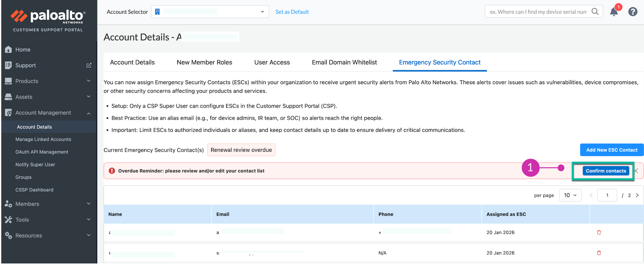644x265 pixels.
Task: Collapse the Account Management section
Action: (89, 113)
